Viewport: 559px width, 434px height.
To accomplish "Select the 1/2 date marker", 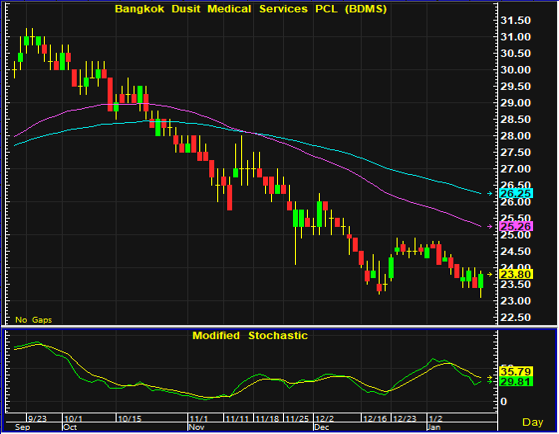I will (x=435, y=418).
